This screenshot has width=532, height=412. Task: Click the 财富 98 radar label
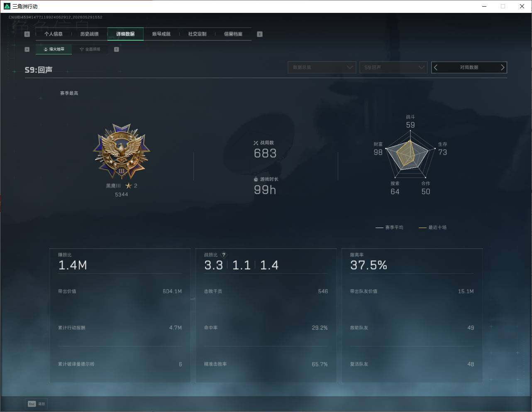coord(378,149)
